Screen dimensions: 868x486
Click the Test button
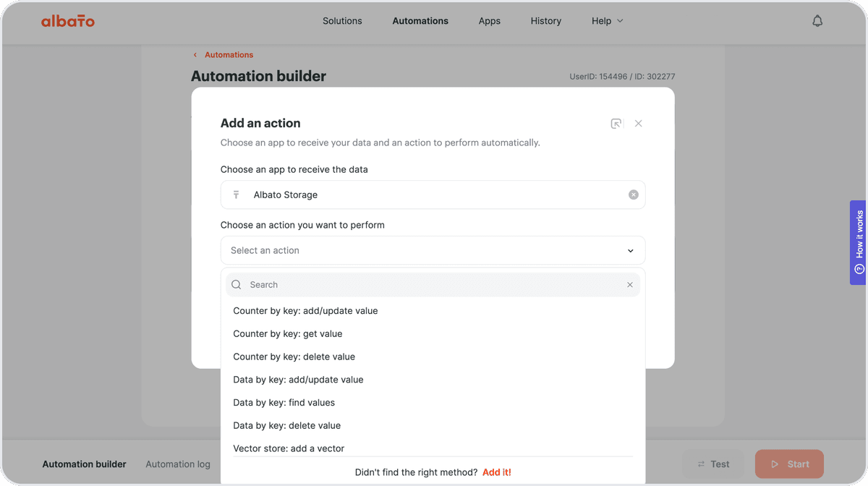coord(713,464)
